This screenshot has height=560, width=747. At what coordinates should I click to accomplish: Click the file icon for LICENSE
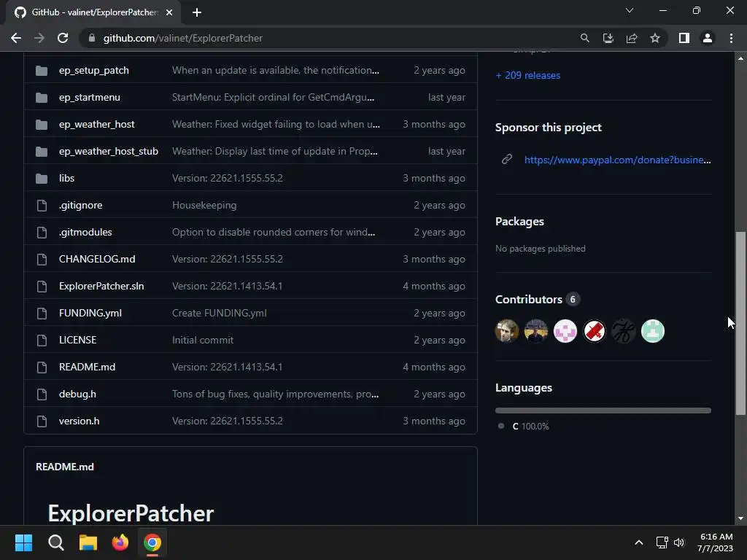[x=42, y=340]
